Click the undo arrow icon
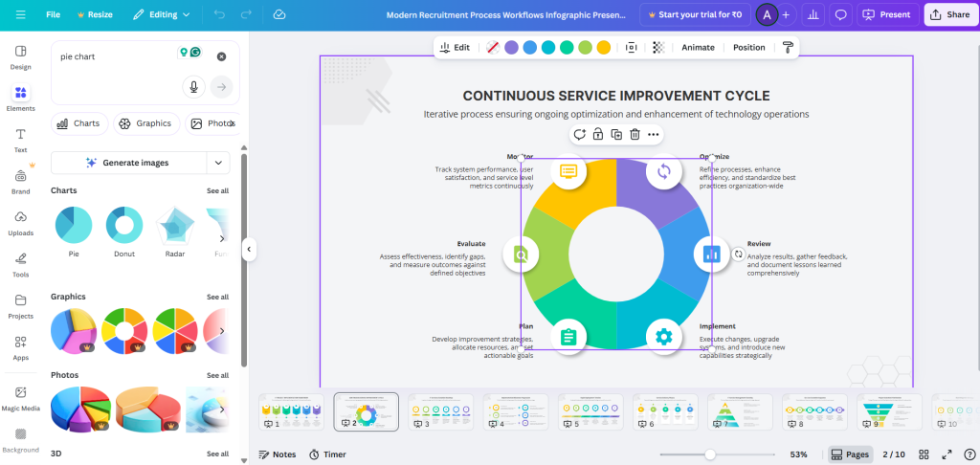Screen dimensions: 980x465 [220, 15]
